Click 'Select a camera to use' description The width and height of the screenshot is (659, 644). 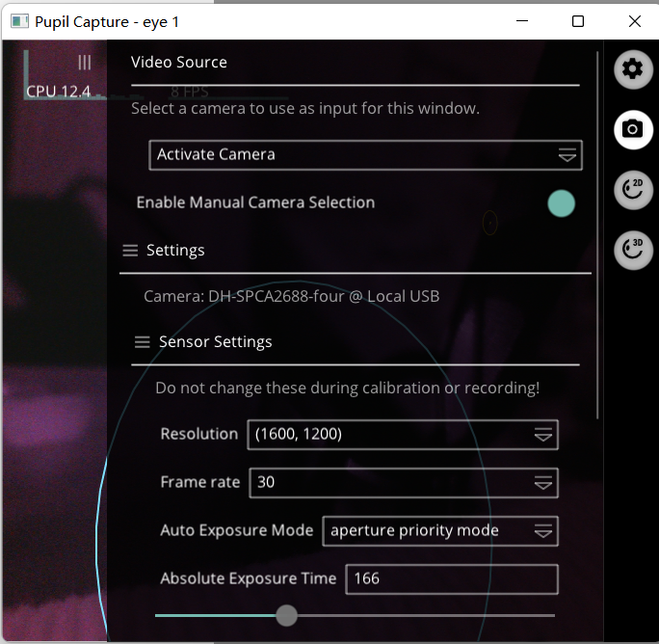pos(305,109)
